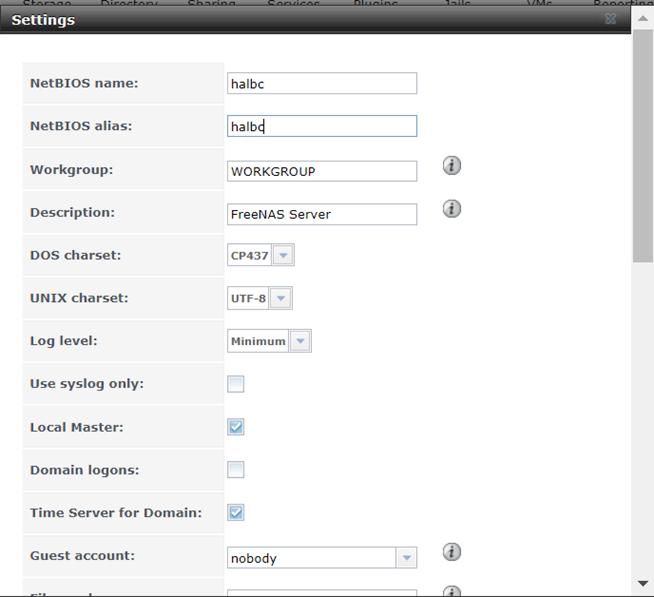The height and width of the screenshot is (597, 654).
Task: Open the Sharing menu tab
Action: coord(211,3)
